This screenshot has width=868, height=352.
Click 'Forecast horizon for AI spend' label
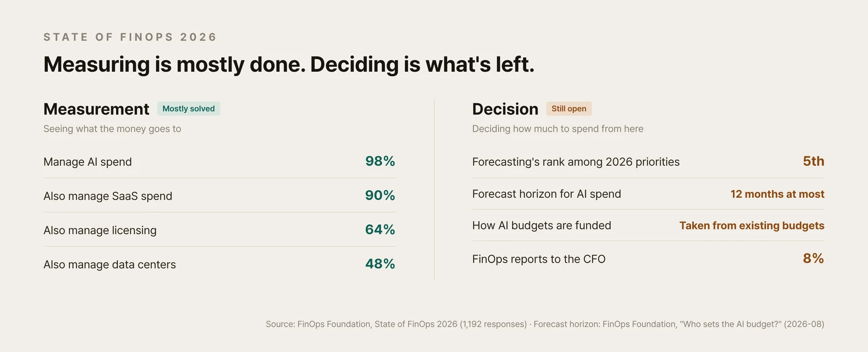[546, 194]
